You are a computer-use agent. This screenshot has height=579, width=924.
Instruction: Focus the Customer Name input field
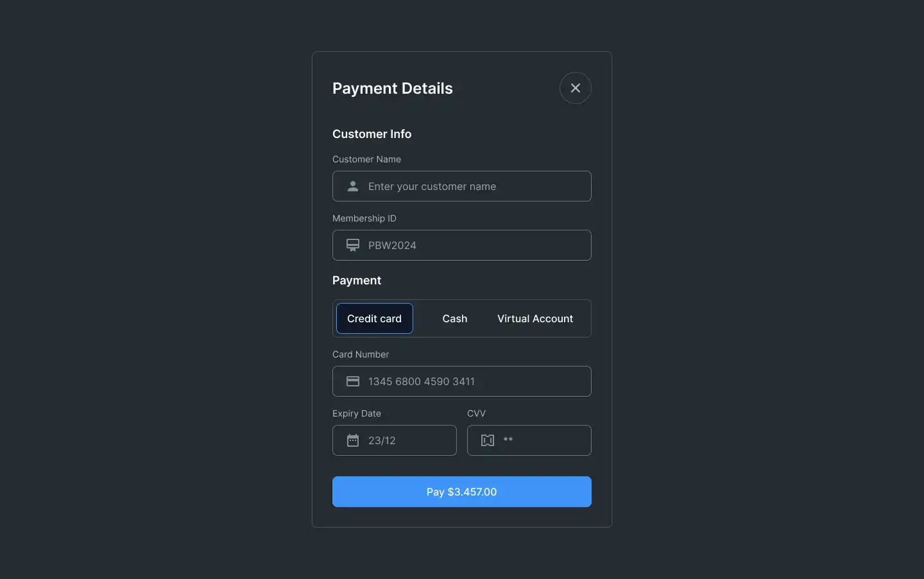point(462,186)
